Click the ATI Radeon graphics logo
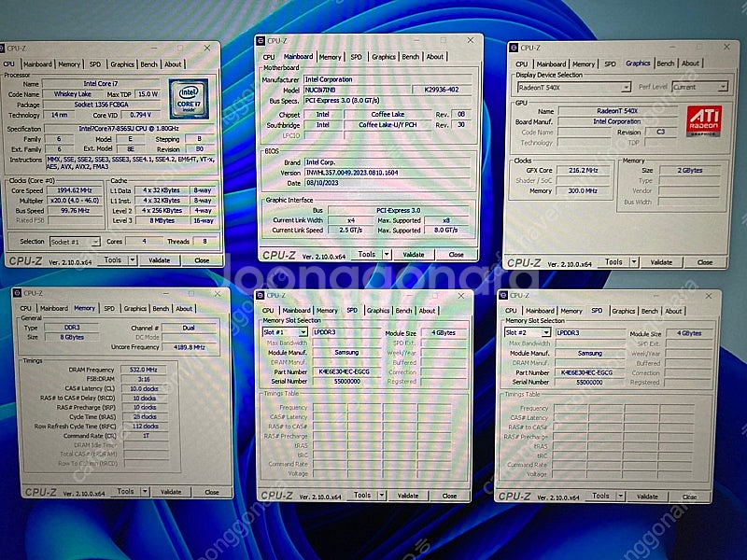This screenshot has height=560, width=747. [x=704, y=121]
